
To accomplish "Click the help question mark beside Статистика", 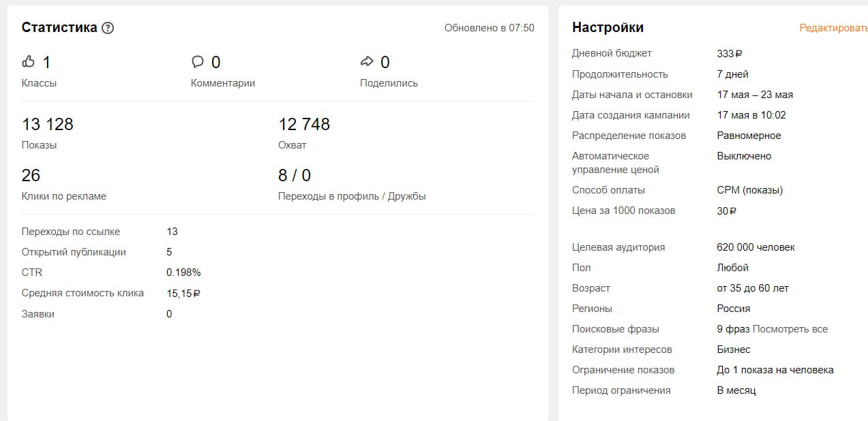I will pyautogui.click(x=108, y=28).
